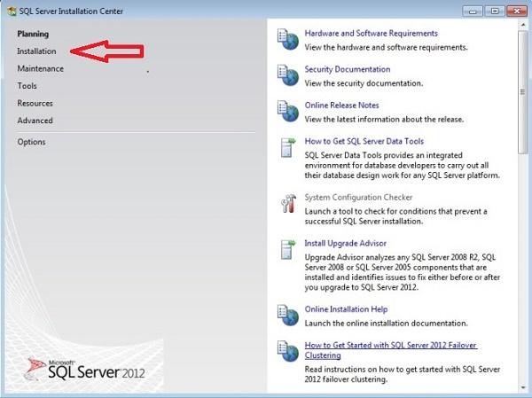
Task: Click the Security Documentation globe icon
Action: pos(287,75)
